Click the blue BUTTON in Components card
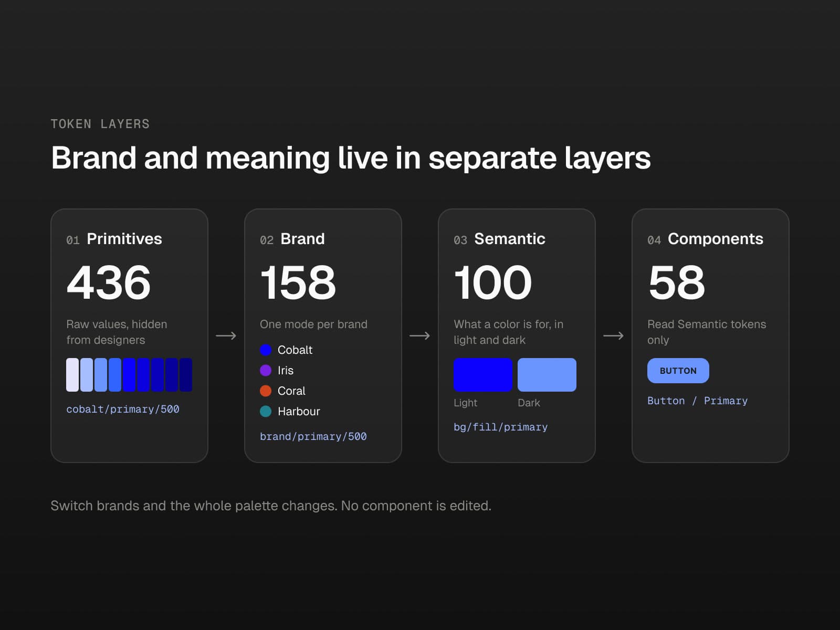 [x=678, y=371]
